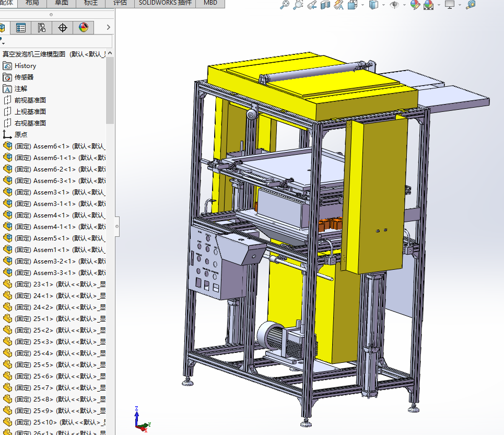The image size is (504, 435).
Task: Open the DisplayManager color ball tab
Action: 84,28
